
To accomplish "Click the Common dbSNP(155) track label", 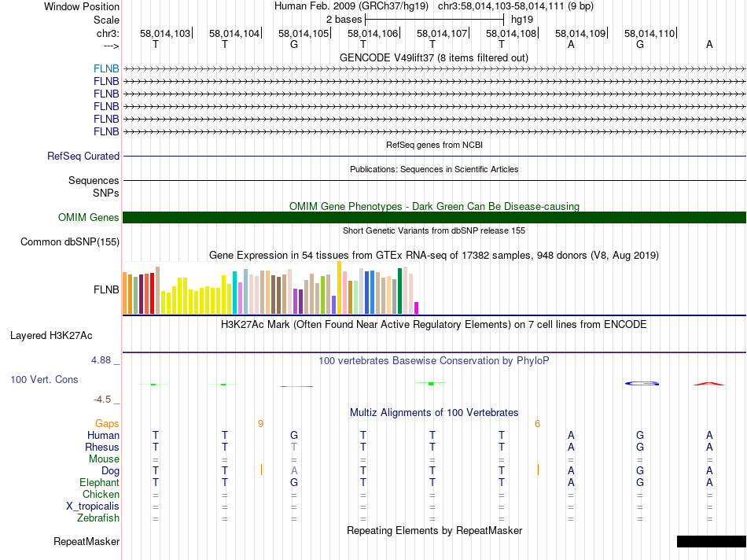I will (70, 242).
